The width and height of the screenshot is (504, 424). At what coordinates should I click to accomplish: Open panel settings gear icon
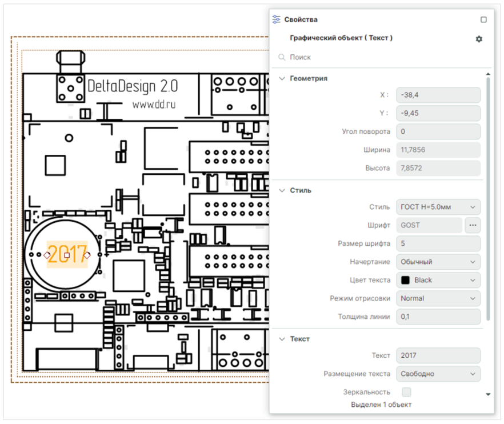tap(479, 39)
